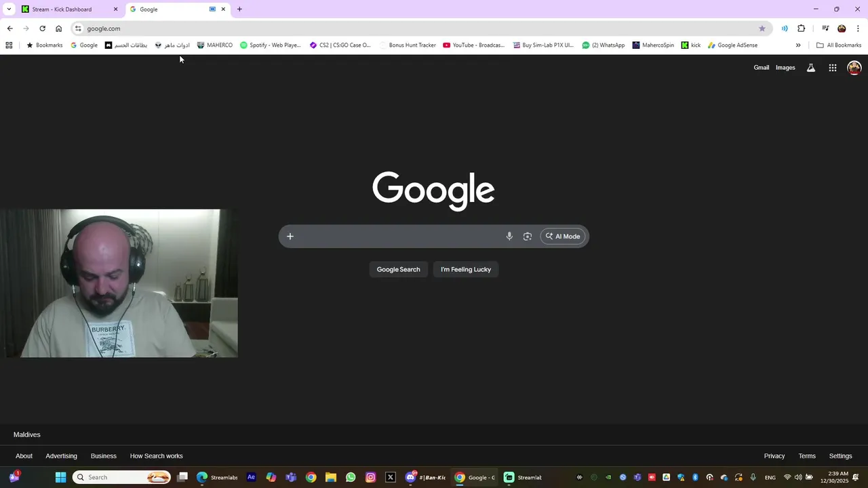
Task: Open the Privacy footer link
Action: tap(774, 456)
